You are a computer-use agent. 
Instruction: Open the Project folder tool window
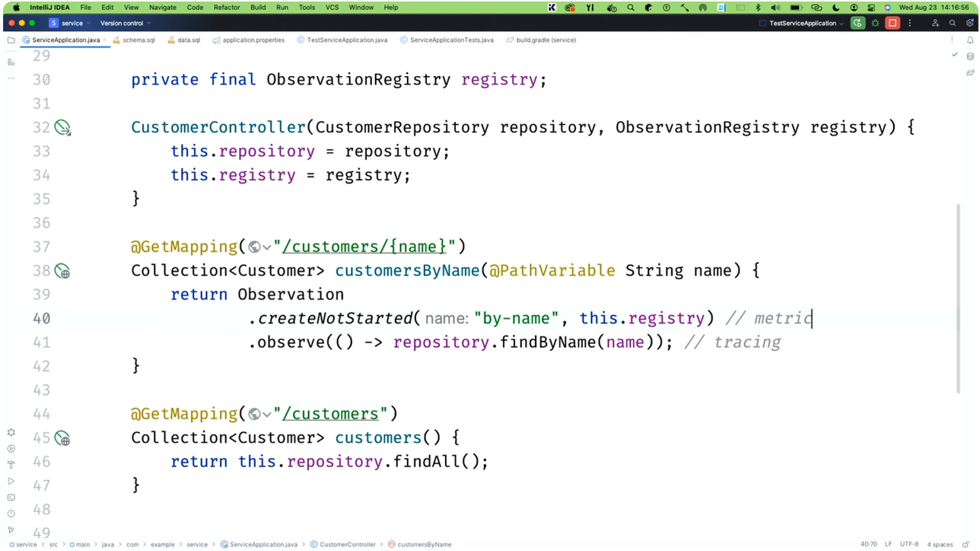(11, 40)
